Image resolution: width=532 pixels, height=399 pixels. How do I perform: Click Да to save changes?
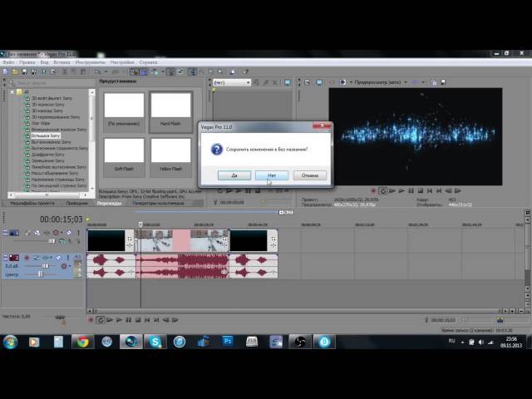point(234,175)
